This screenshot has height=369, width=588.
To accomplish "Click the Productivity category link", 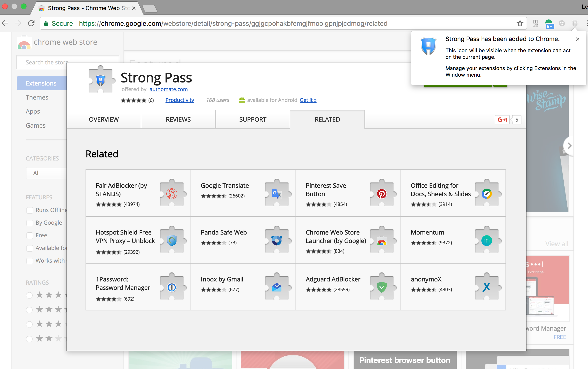I will pyautogui.click(x=180, y=100).
